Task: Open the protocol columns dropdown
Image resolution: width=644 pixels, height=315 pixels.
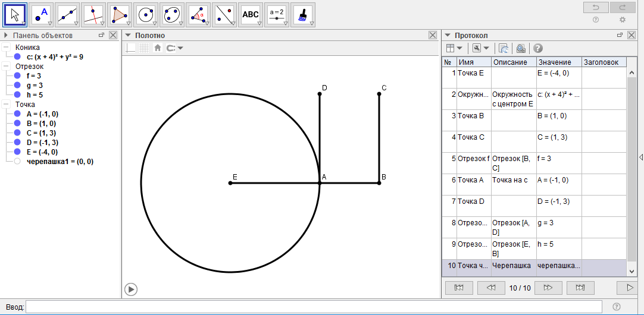Action: click(454, 48)
